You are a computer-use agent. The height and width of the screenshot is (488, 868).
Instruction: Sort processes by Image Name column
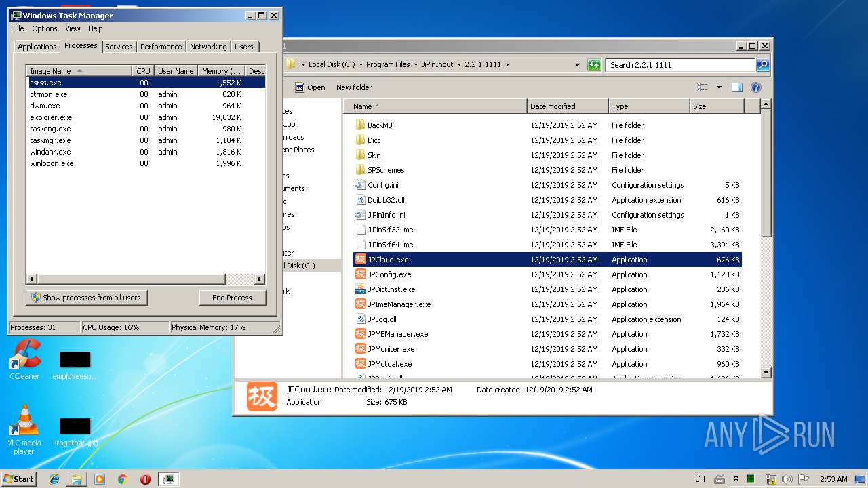click(x=79, y=71)
